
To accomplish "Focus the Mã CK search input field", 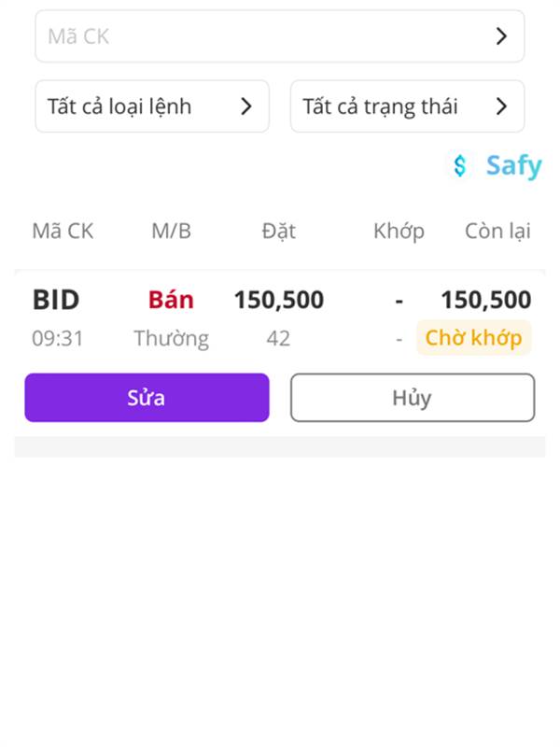I will click(x=261, y=36).
